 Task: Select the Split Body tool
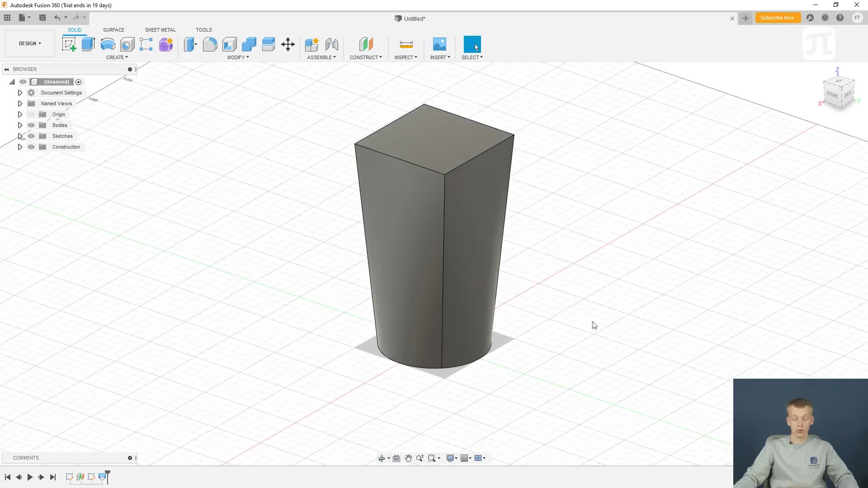(x=268, y=44)
